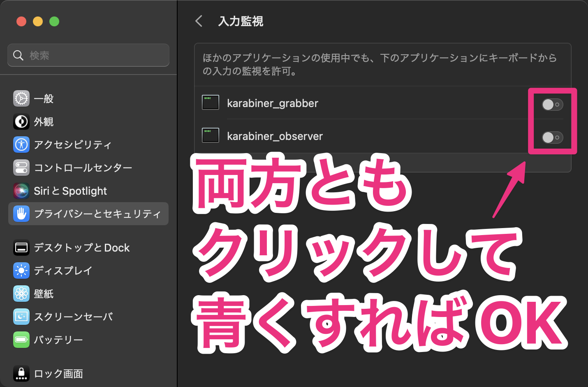Open 壁紙 settings via flower icon

(x=21, y=294)
